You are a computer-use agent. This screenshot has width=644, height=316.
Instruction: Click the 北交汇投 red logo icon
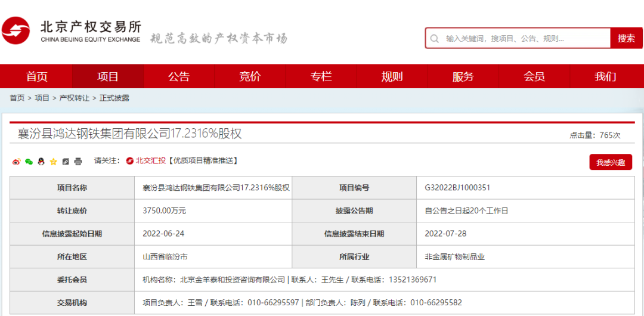(130, 160)
